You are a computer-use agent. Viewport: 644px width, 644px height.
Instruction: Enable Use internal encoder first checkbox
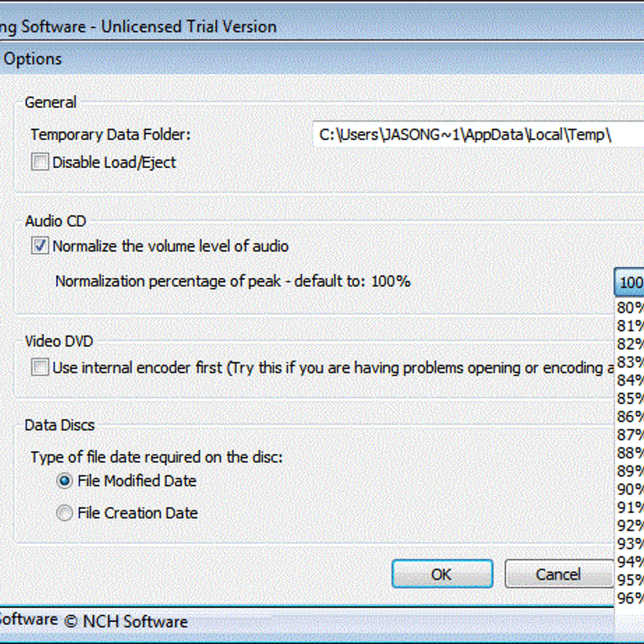pos(40,367)
